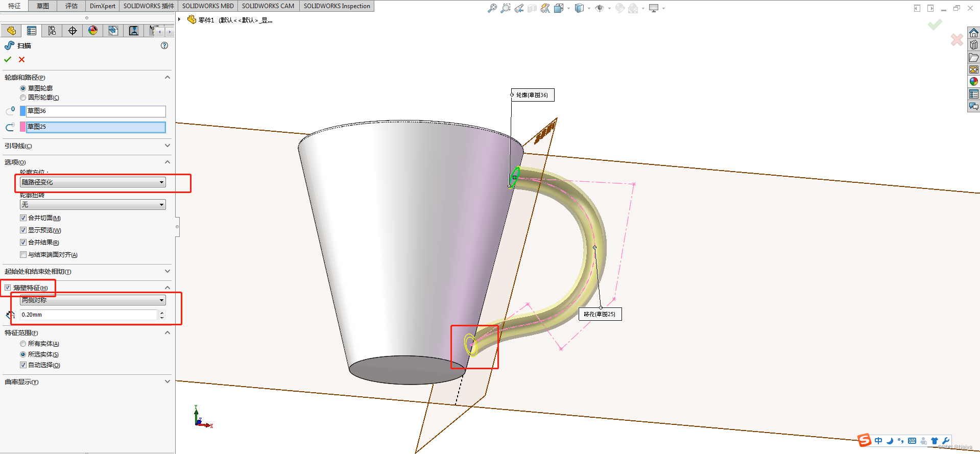
Task: Select 草图轮廓 radio button
Action: pos(23,88)
